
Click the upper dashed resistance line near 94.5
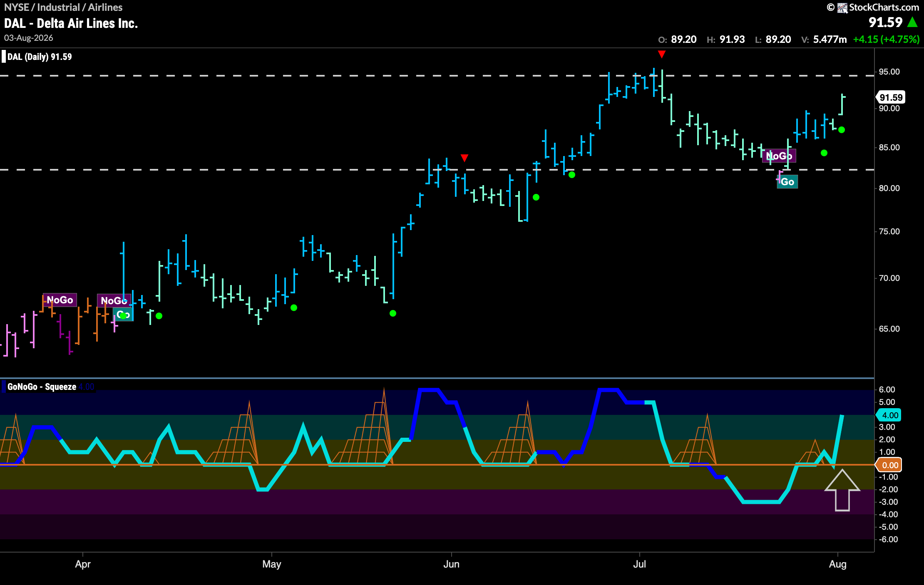tap(437, 76)
